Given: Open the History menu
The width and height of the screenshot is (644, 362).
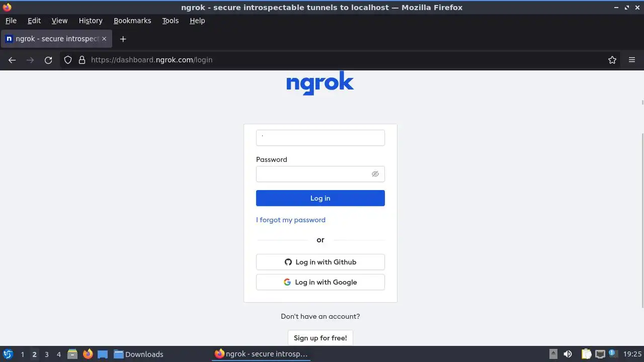Looking at the screenshot, I should pos(91,21).
